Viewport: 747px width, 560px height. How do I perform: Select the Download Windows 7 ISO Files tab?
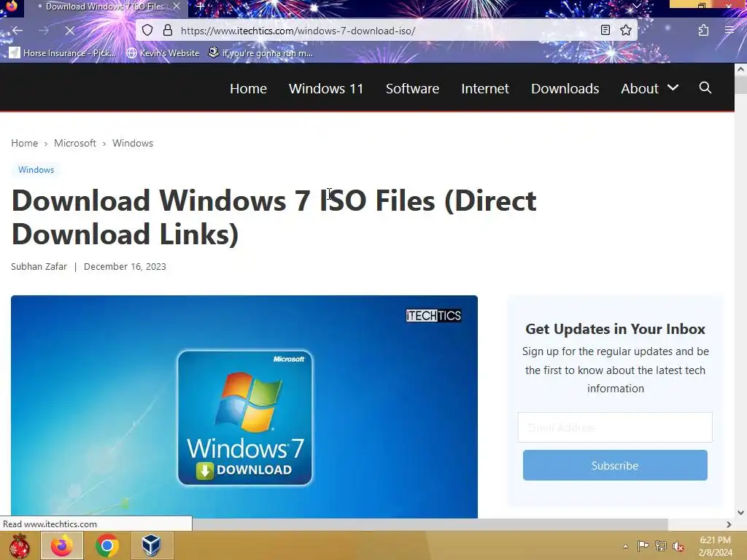pyautogui.click(x=105, y=7)
